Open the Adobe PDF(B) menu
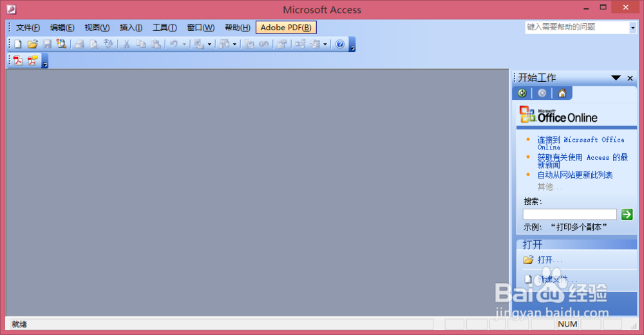 (286, 28)
